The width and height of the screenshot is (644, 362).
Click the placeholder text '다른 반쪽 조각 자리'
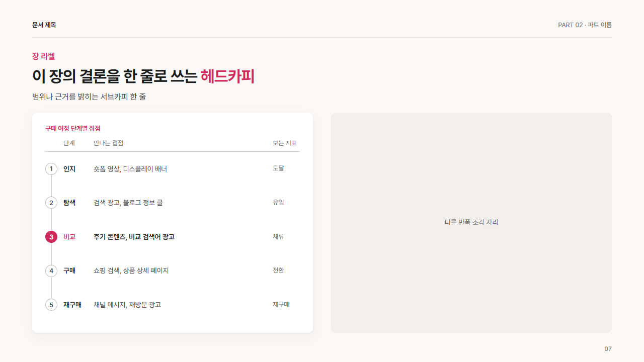(471, 222)
